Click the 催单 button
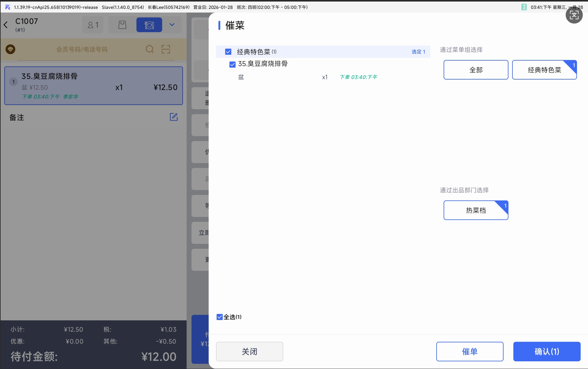This screenshot has width=588, height=369. [x=470, y=352]
